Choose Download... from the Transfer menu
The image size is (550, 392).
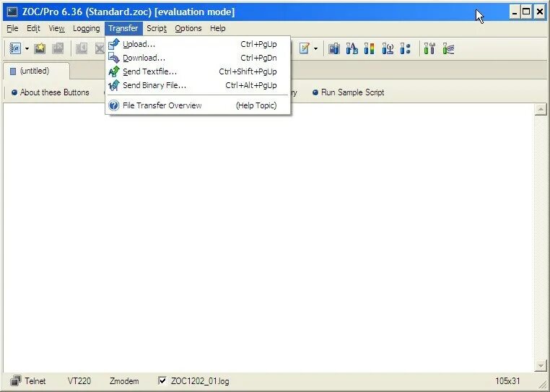(x=198, y=58)
